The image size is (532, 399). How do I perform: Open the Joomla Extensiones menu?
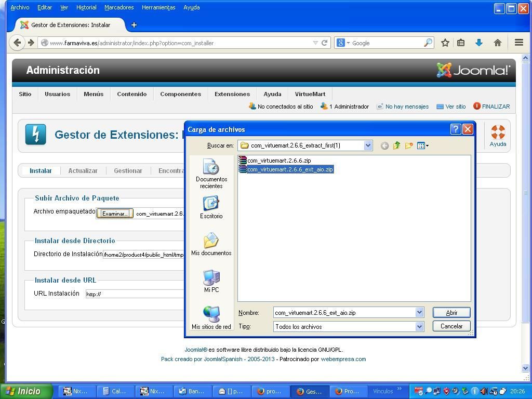click(232, 94)
